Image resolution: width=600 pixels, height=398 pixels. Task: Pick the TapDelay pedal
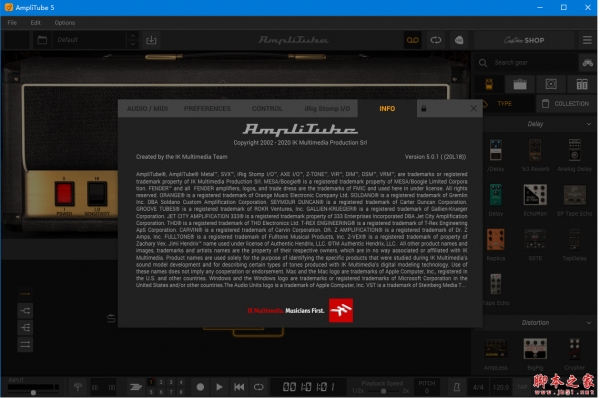574,244
